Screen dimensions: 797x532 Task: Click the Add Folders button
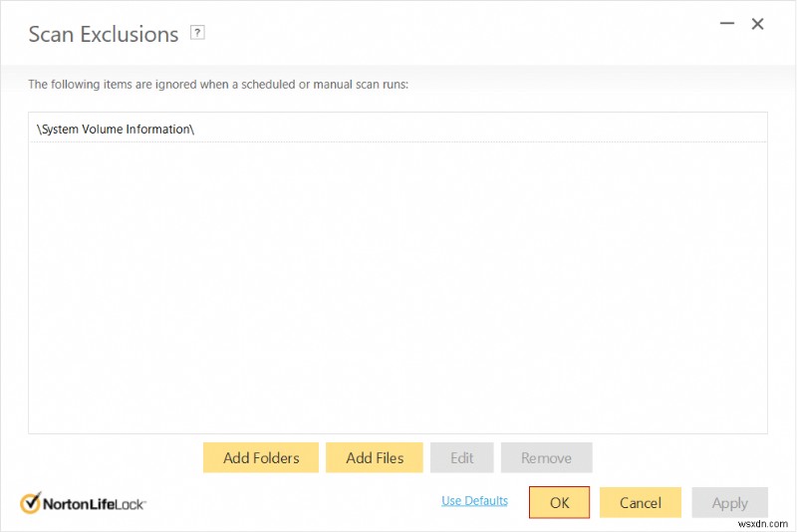pos(261,458)
